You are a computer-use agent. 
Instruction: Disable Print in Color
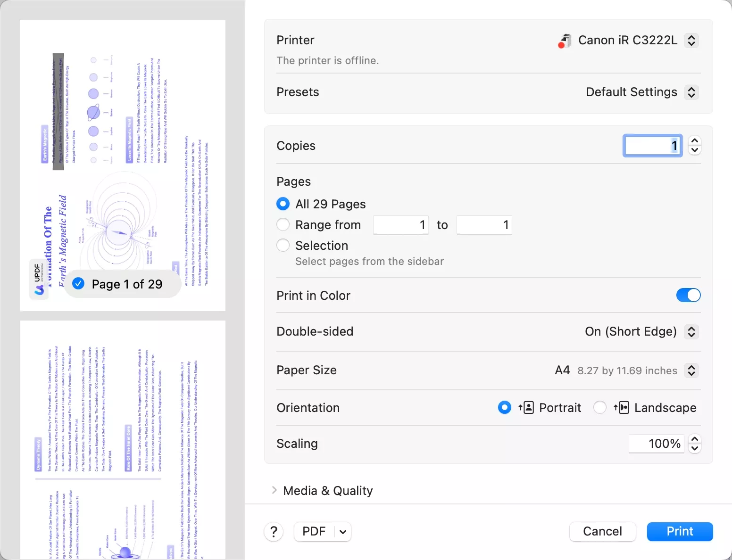click(688, 295)
